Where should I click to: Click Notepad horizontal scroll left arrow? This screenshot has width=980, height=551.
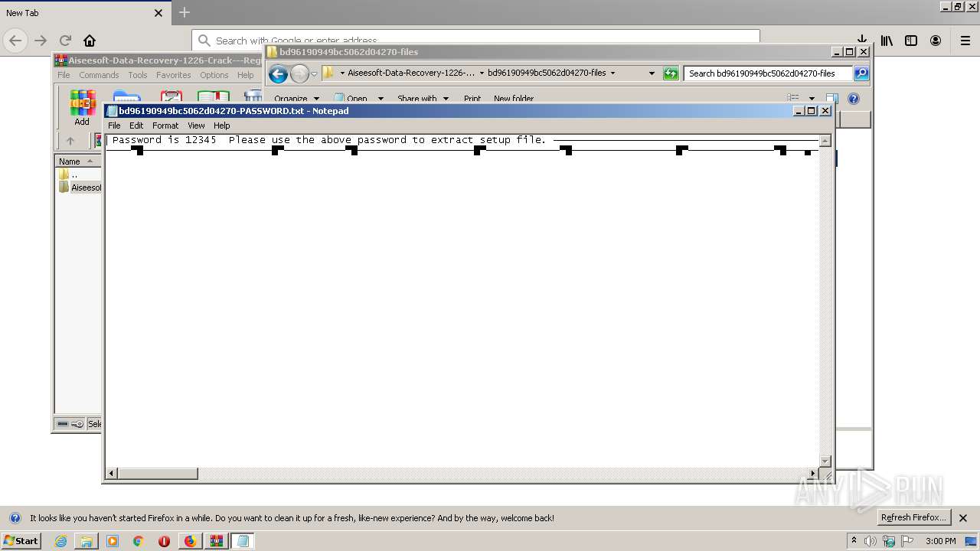tap(112, 474)
